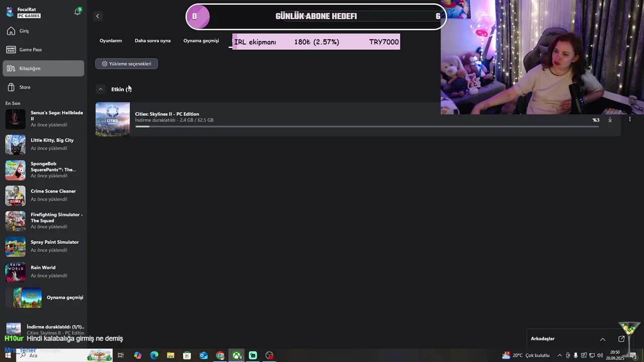Viewport: 644px width, 362px height.
Task: Select Kitaplığım in the sidebar
Action: (x=43, y=68)
